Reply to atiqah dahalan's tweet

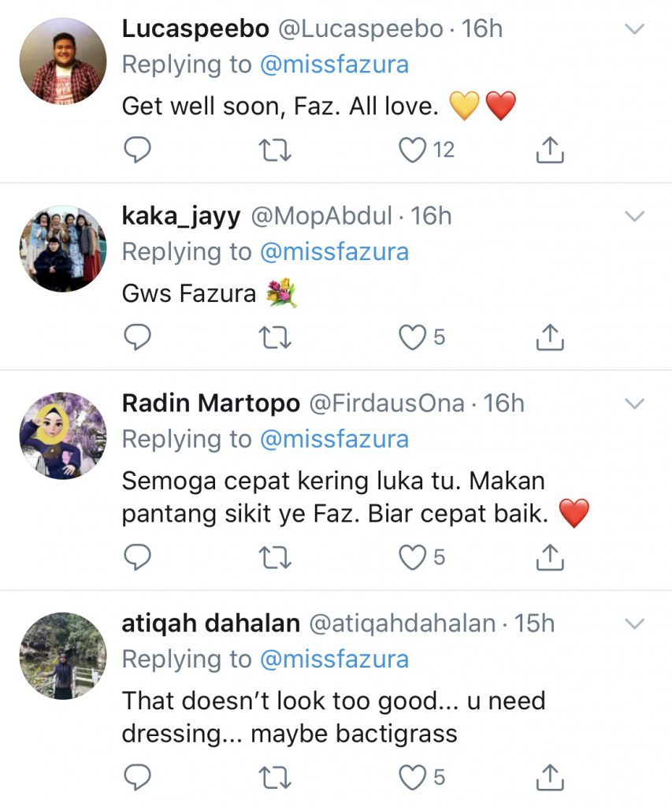coord(138,777)
